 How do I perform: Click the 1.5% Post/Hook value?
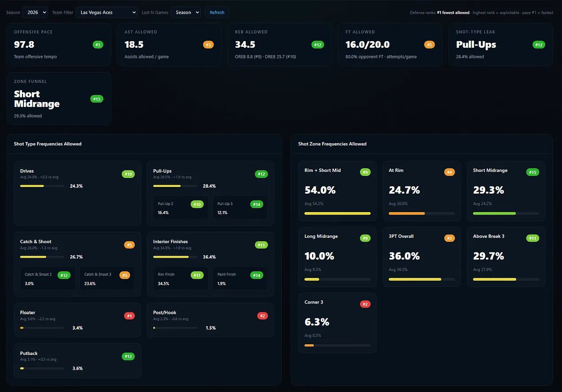tap(211, 328)
